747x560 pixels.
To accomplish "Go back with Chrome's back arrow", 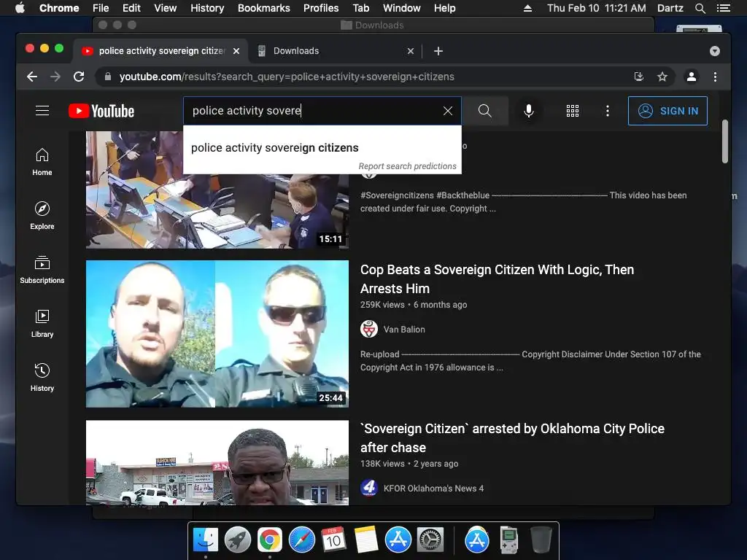I will coord(32,77).
